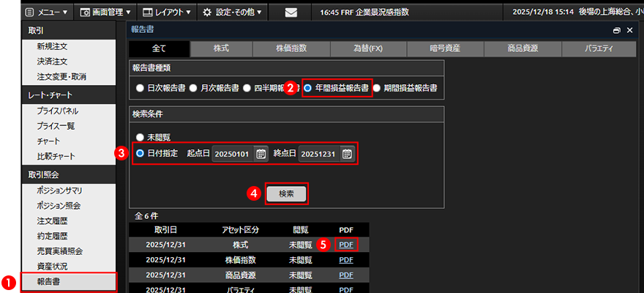
Task: Open the 設定・その他 dropdown
Action: click(233, 12)
